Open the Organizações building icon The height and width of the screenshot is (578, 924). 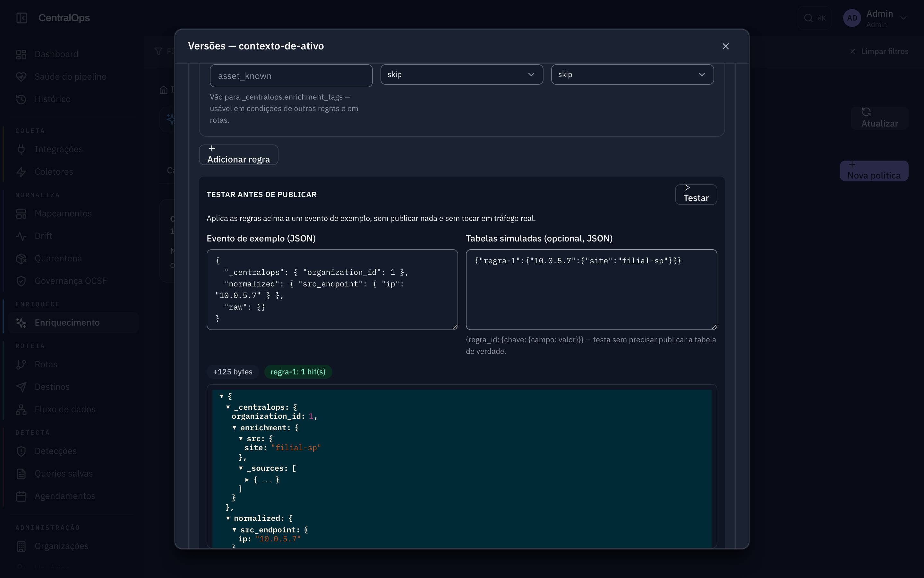[21, 547]
